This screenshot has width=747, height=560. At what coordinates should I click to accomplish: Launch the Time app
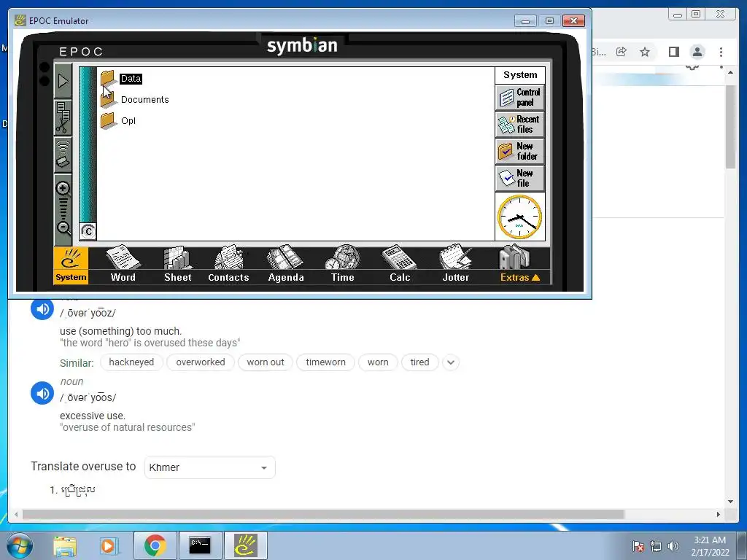pyautogui.click(x=343, y=264)
